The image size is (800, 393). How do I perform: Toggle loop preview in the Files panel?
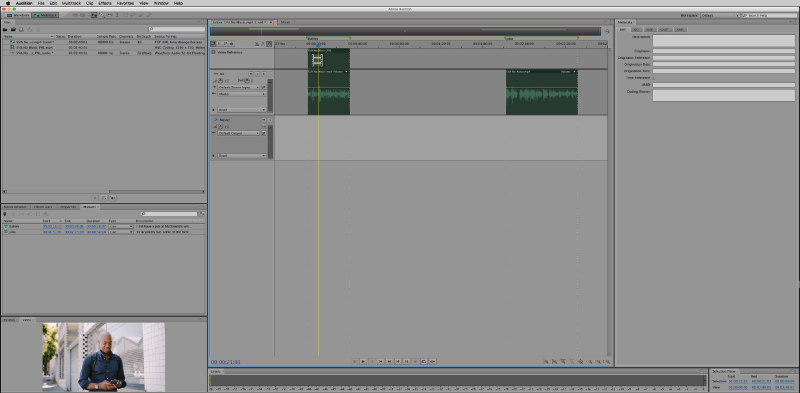(104, 198)
